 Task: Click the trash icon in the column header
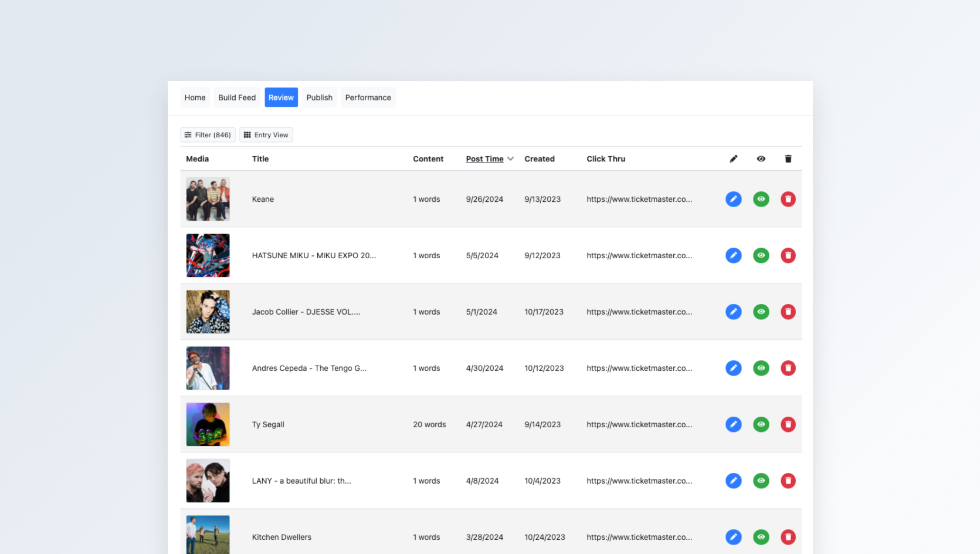pos(788,158)
